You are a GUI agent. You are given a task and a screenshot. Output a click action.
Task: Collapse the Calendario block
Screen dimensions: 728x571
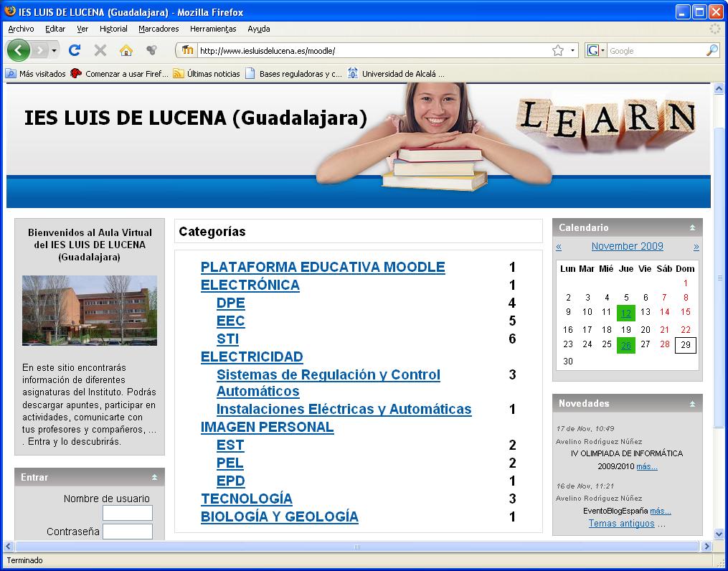[693, 227]
